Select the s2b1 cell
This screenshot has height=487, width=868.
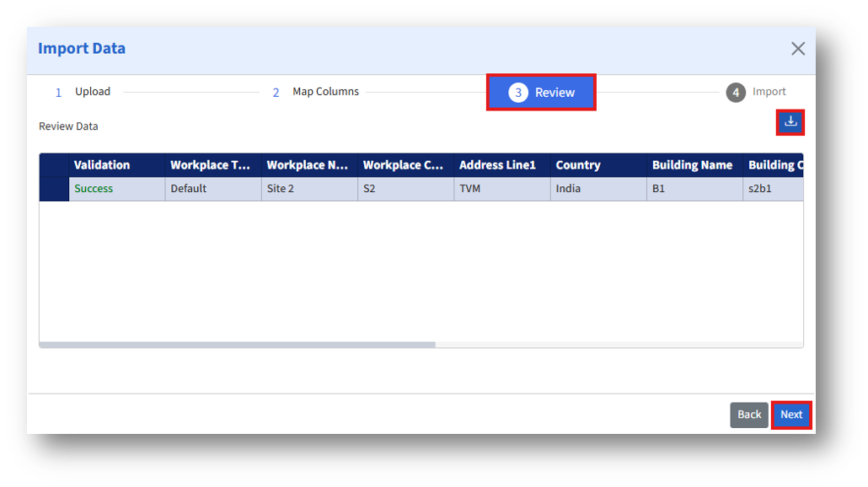click(774, 189)
